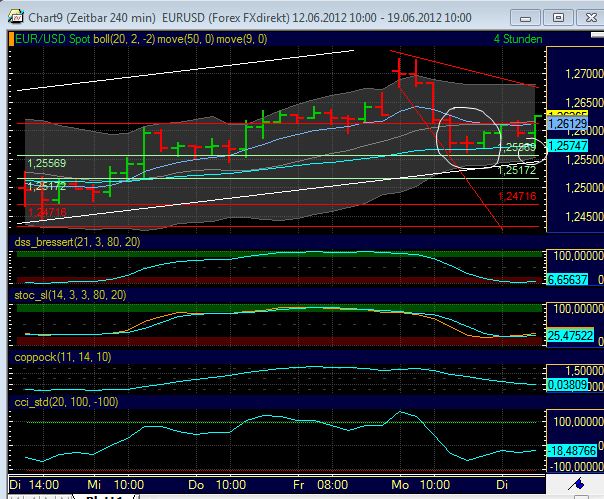
Task: Click the Do 10:00 time axis label
Action: point(217,485)
